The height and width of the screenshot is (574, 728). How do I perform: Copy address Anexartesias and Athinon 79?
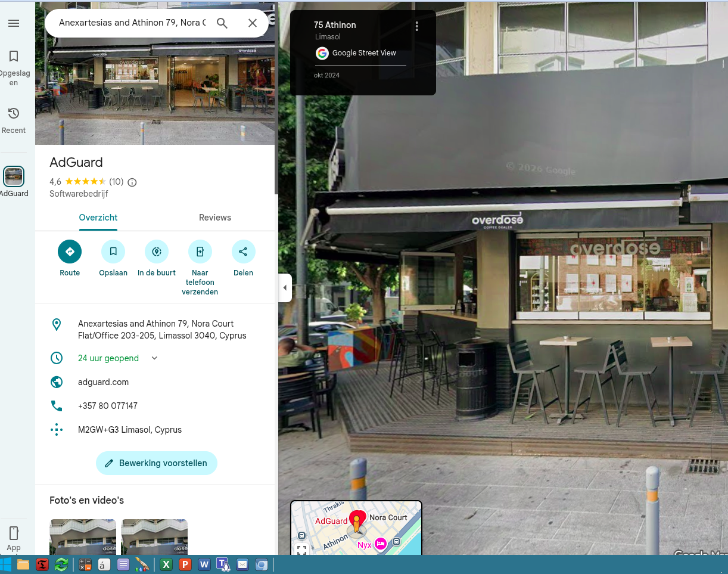[x=162, y=330]
